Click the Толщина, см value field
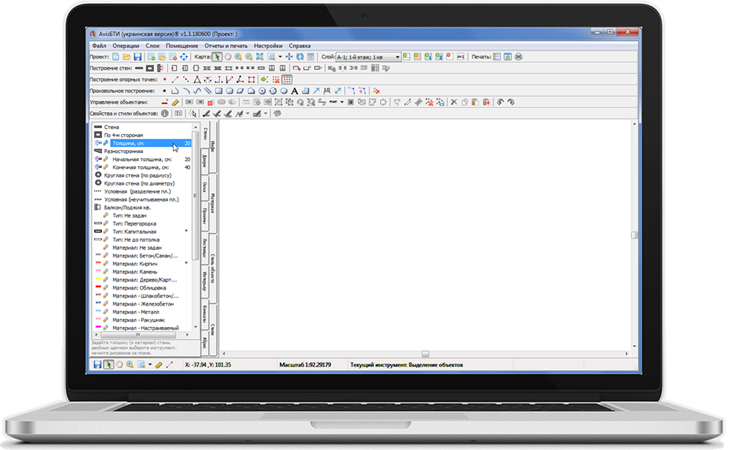This screenshot has height=450, width=732. click(186, 143)
